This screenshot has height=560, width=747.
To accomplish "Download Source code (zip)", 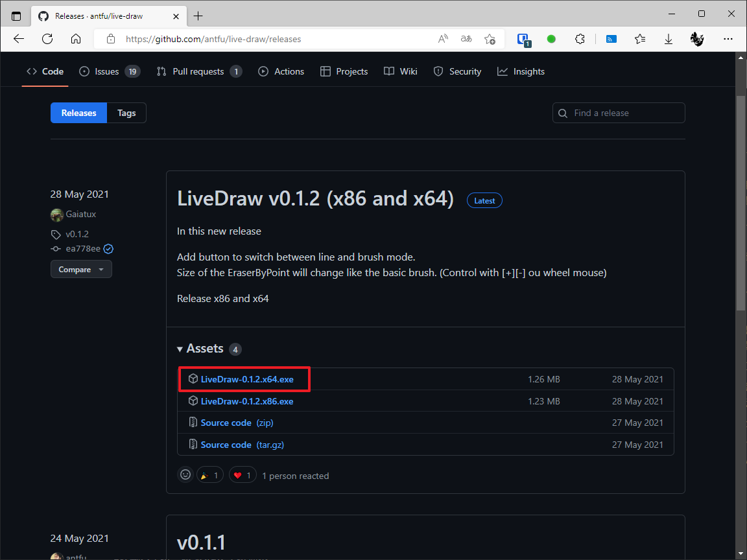I will (x=237, y=423).
